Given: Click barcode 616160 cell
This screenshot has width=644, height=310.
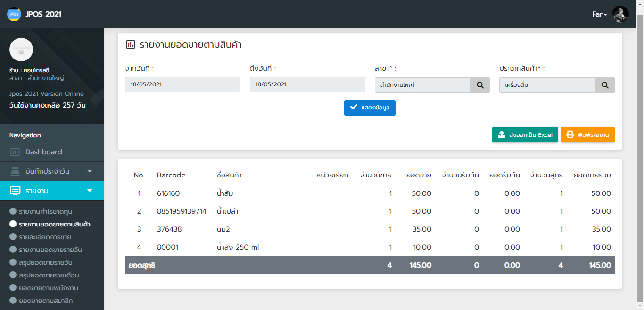Looking at the screenshot, I should coord(168,193).
